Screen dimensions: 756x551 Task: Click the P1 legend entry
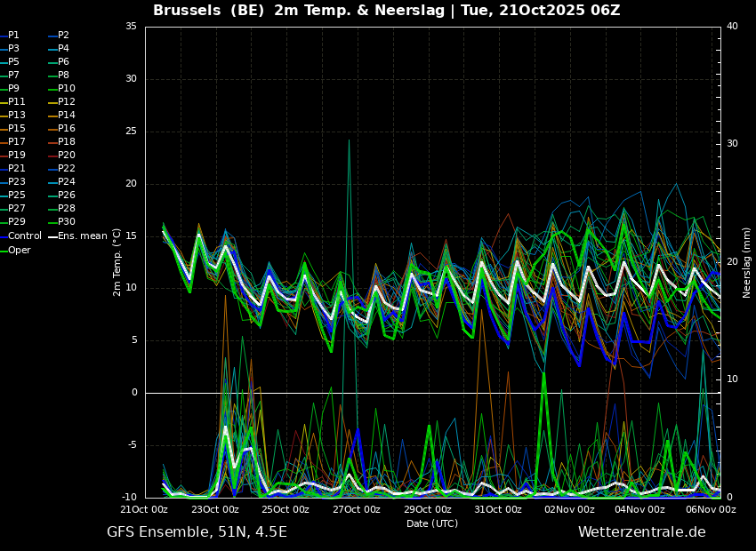pyautogui.click(x=13, y=36)
